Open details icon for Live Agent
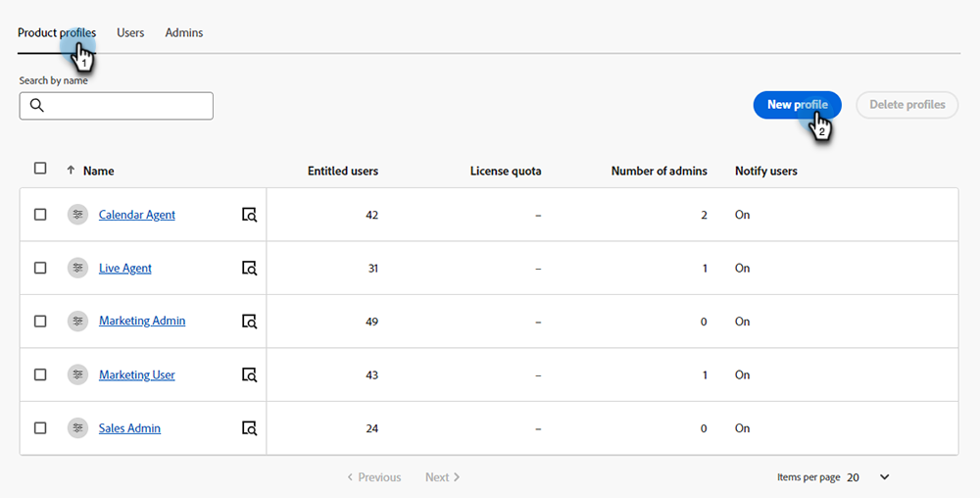 click(249, 268)
